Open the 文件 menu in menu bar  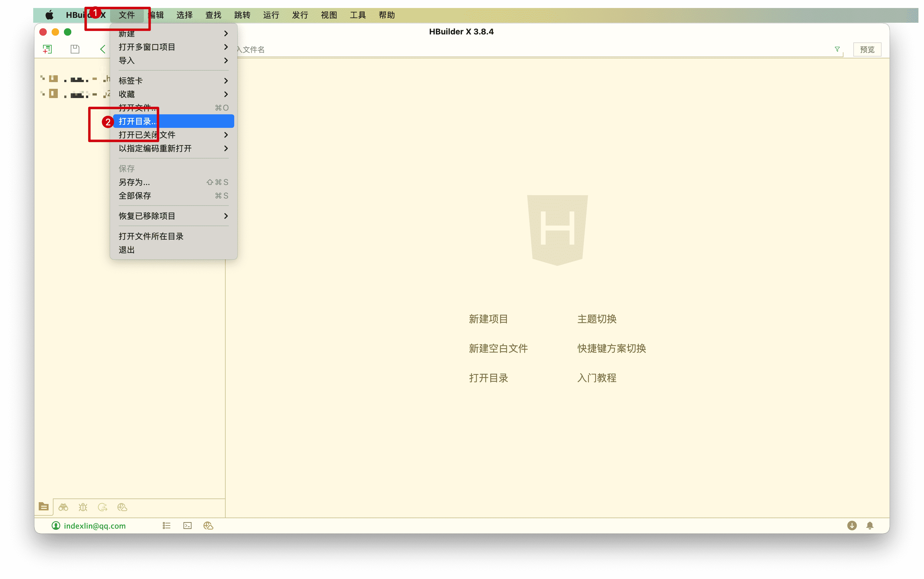coord(127,15)
